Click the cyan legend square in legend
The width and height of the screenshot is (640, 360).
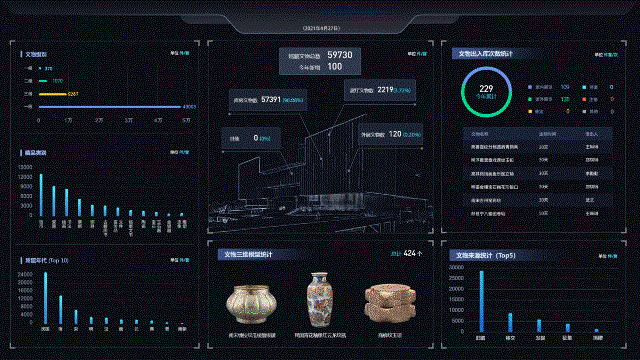[584, 87]
